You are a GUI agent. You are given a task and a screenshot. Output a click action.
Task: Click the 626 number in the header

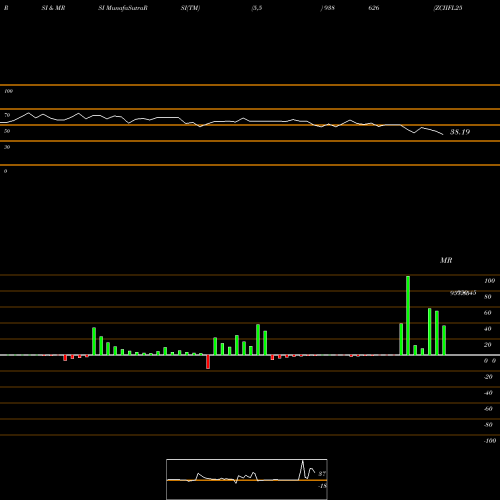374,8
